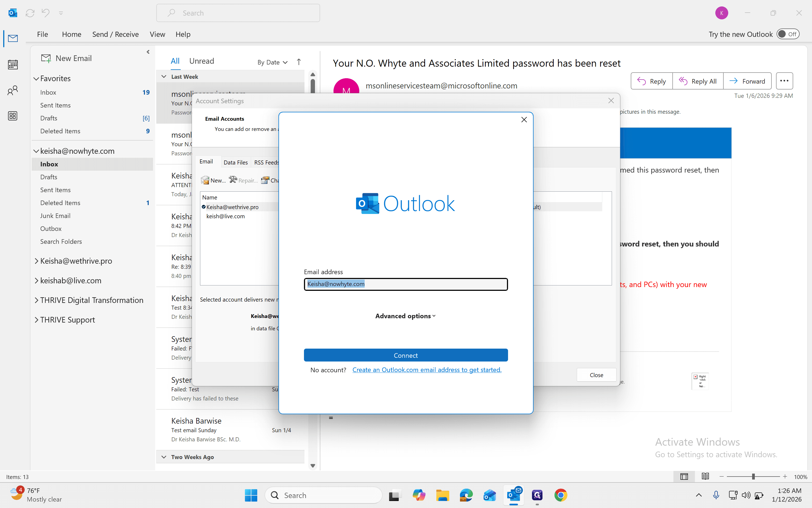The height and width of the screenshot is (508, 812).
Task: Open Google Chrome from the taskbar
Action: pos(561,495)
